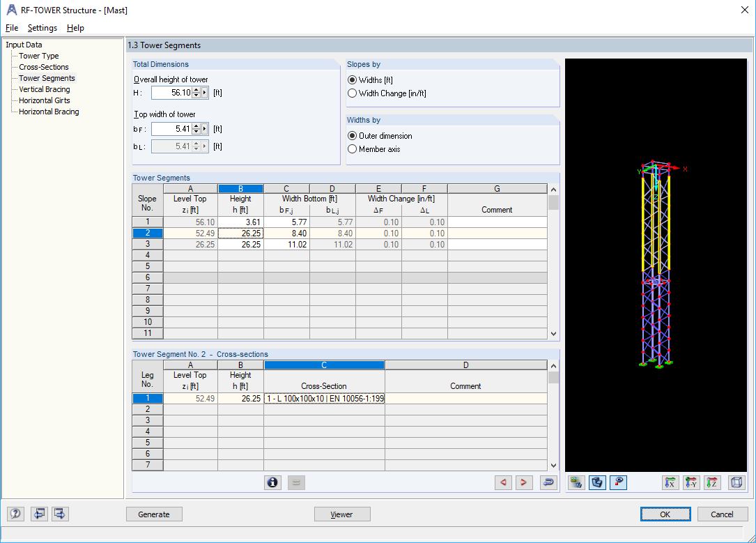The height and width of the screenshot is (543, 756).
Task: Select the next tower segment arrow
Action: click(524, 482)
